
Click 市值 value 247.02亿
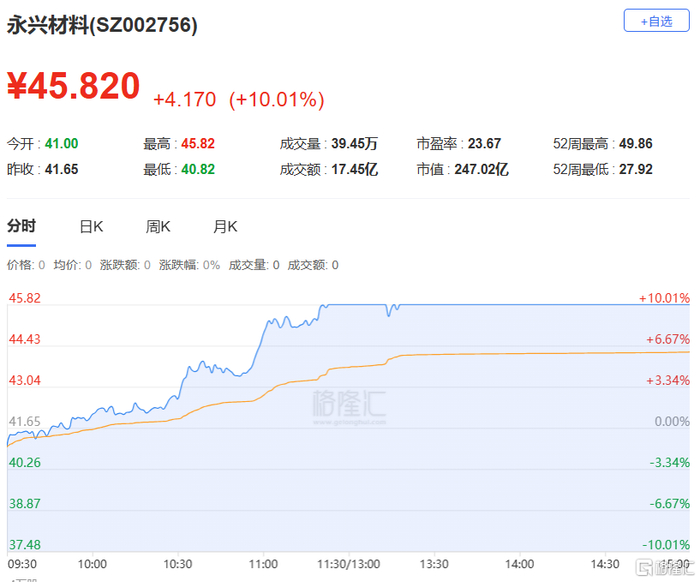tap(481, 170)
